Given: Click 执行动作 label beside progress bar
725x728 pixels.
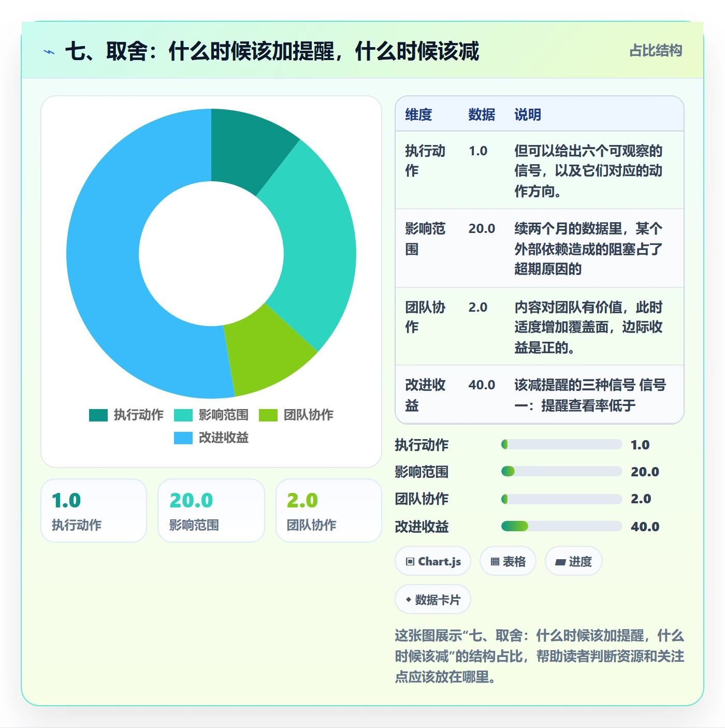Looking at the screenshot, I should click(422, 445).
